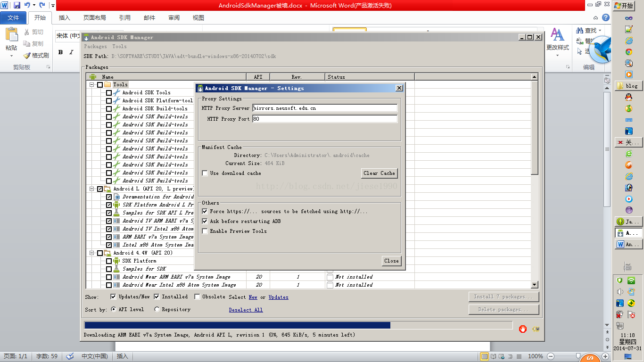The width and height of the screenshot is (644, 362).
Task: Click the SDK download progress bar
Action: (298, 325)
